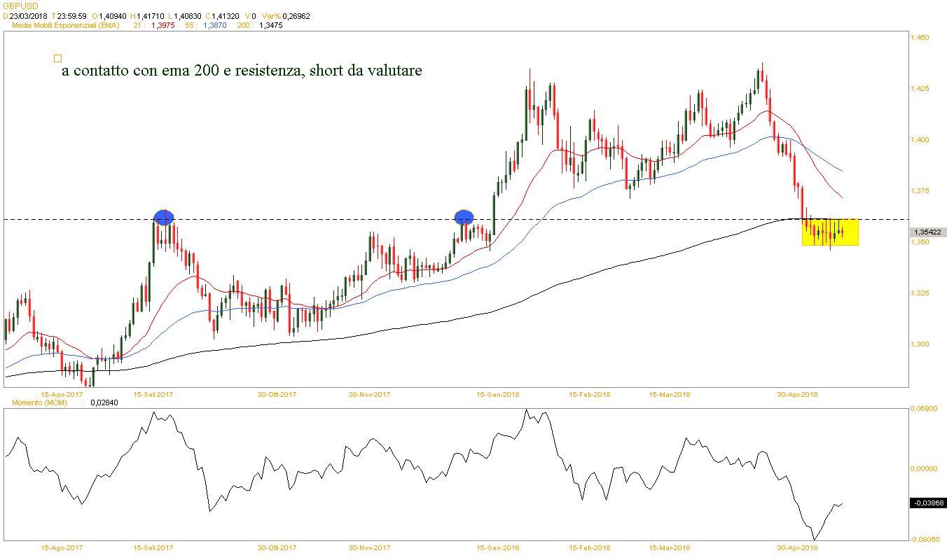Click the 1,400 level on the price axis
This screenshot has height=560, width=947.
(919, 140)
